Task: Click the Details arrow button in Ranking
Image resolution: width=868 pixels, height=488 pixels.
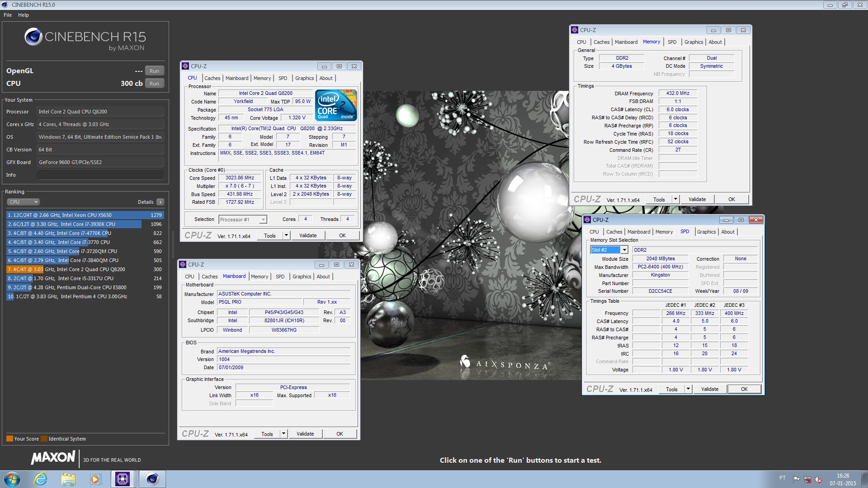Action: pos(160,202)
